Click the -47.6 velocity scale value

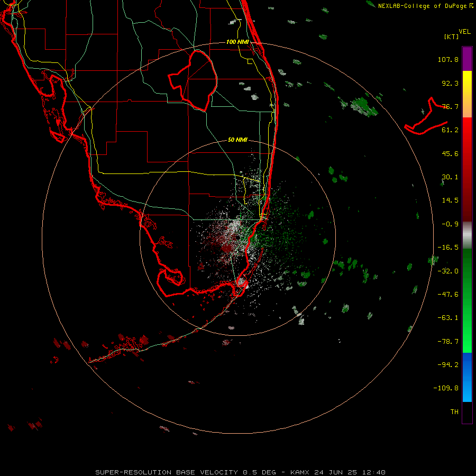[x=448, y=295]
